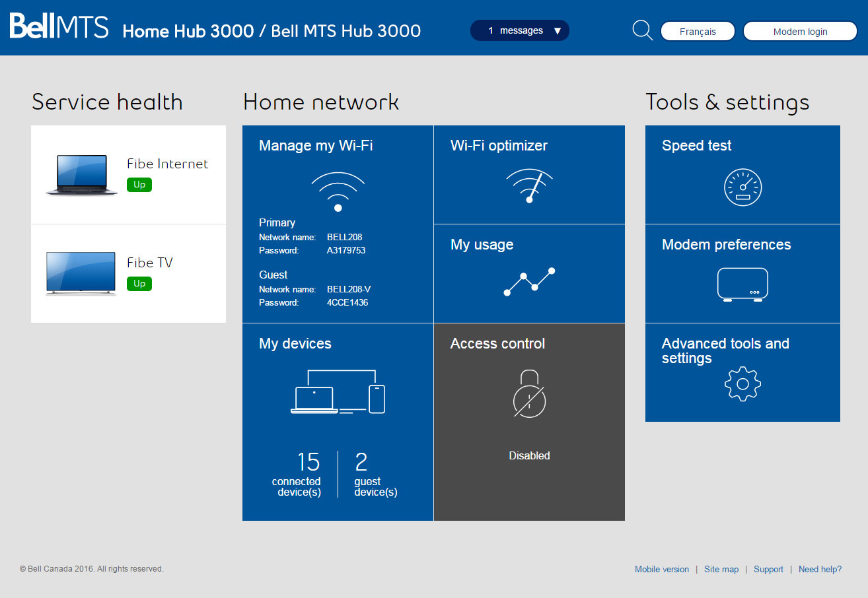This screenshot has width=868, height=598.
Task: Open the My devices tile title
Action: point(295,344)
